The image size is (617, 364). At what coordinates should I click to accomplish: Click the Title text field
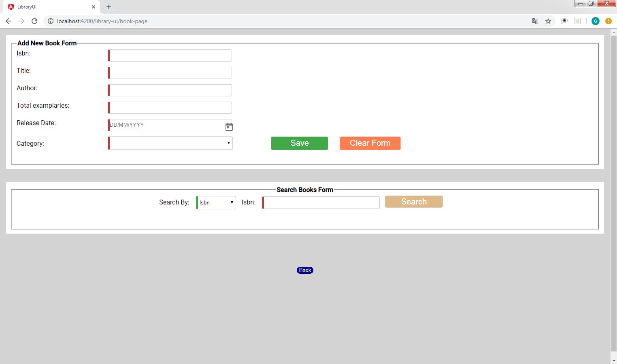pyautogui.click(x=170, y=73)
